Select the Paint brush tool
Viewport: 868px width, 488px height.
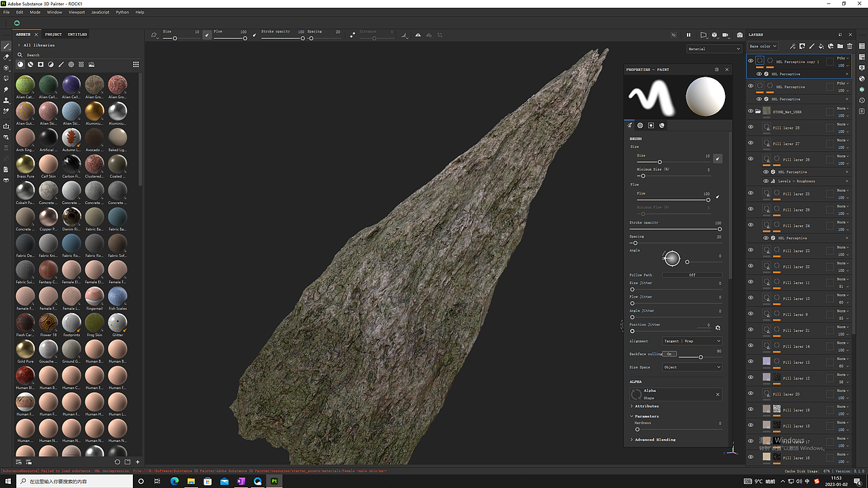click(6, 46)
